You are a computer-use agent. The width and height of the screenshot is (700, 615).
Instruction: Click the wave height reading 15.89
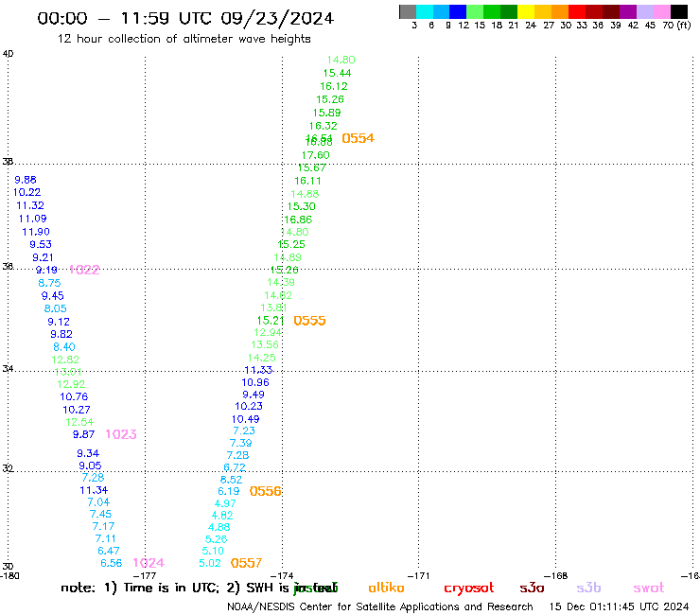(326, 113)
